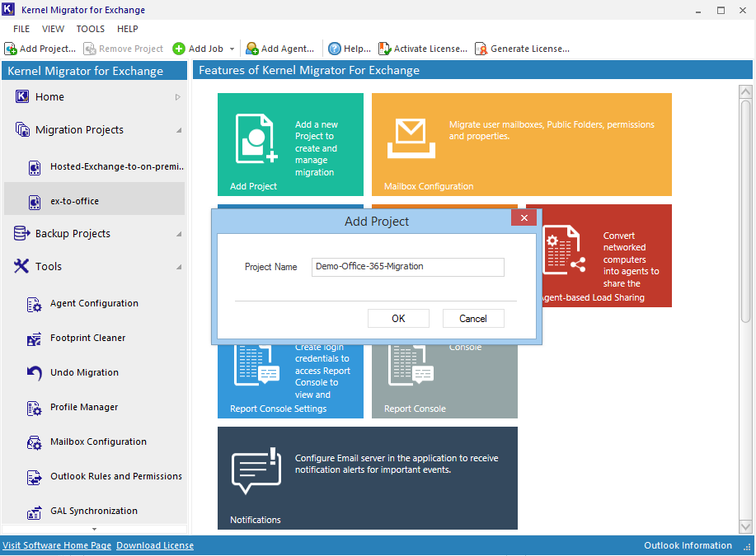Click the Add Project toolbar icon
Screen dimensions: 756x556
coord(11,49)
